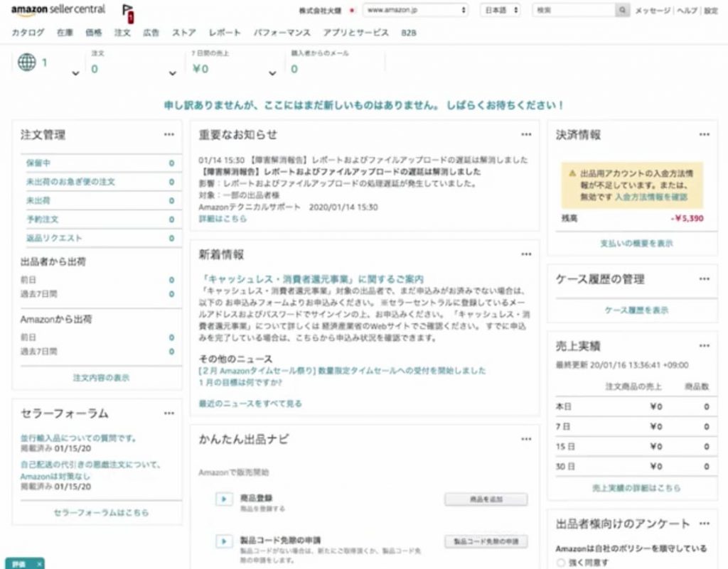
Task: Click the メッセージ link in header
Action: 653,10
